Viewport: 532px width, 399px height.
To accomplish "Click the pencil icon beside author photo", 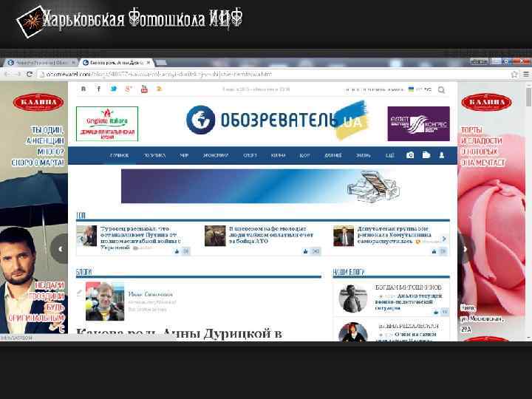I will (79, 293).
